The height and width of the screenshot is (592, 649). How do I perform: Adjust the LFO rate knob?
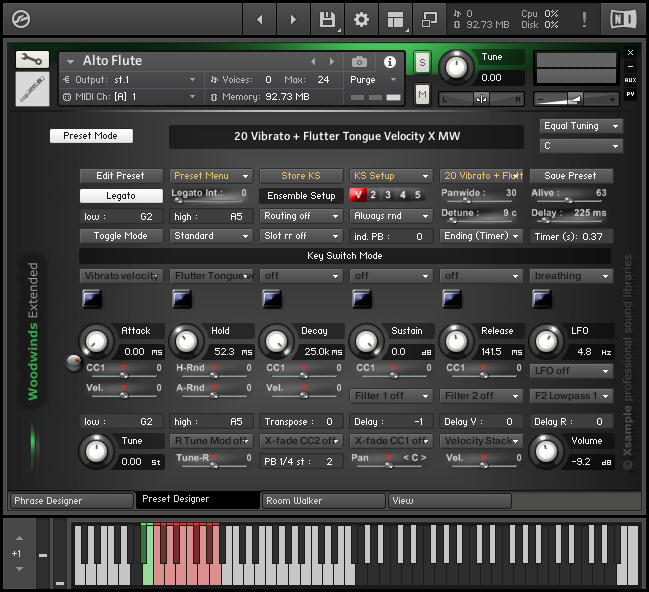click(546, 342)
